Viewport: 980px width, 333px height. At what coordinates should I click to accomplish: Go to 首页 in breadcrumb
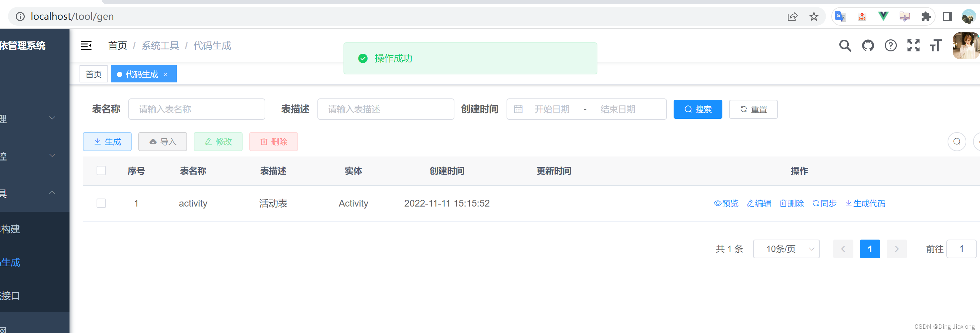(x=118, y=46)
